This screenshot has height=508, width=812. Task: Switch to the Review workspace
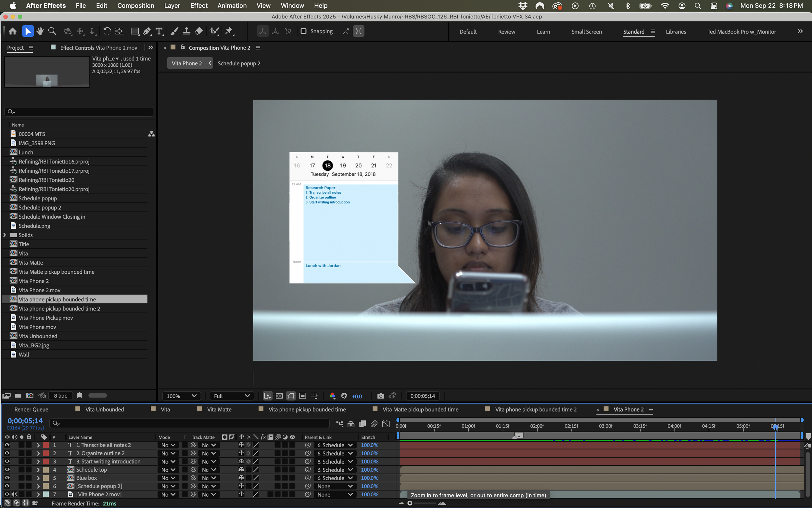click(507, 32)
